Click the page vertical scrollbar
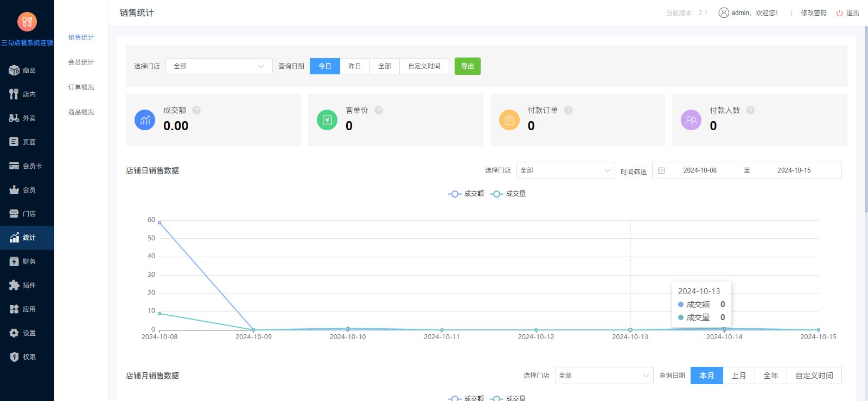This screenshot has width=868, height=401. (x=866, y=119)
